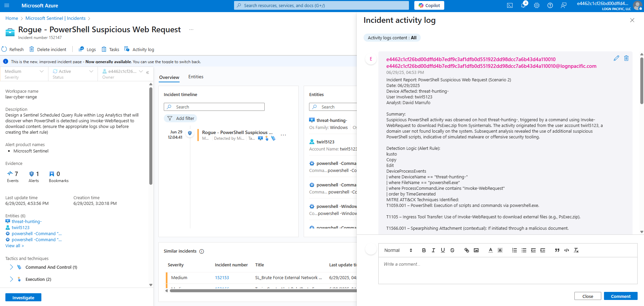Edit the activity log comment with pencil
Image resolution: width=644 pixels, height=306 pixels.
616,58
